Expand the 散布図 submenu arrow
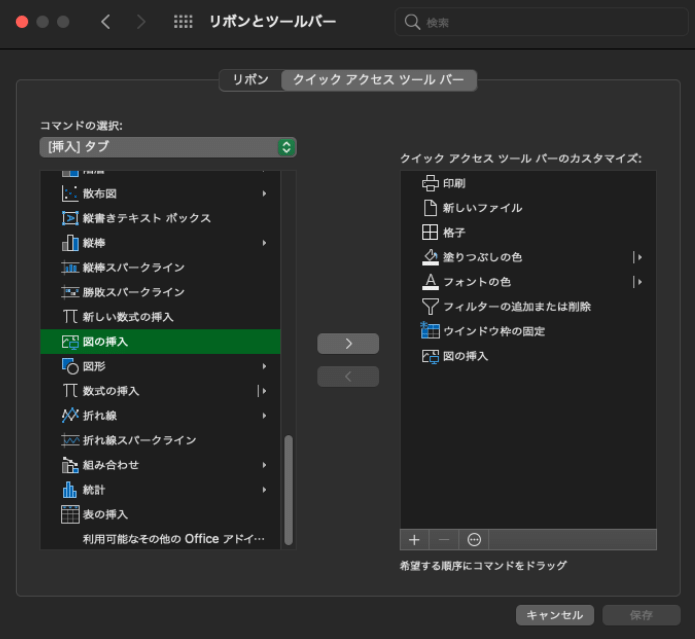Screen dimensions: 695x639 pyautogui.click(x=265, y=194)
